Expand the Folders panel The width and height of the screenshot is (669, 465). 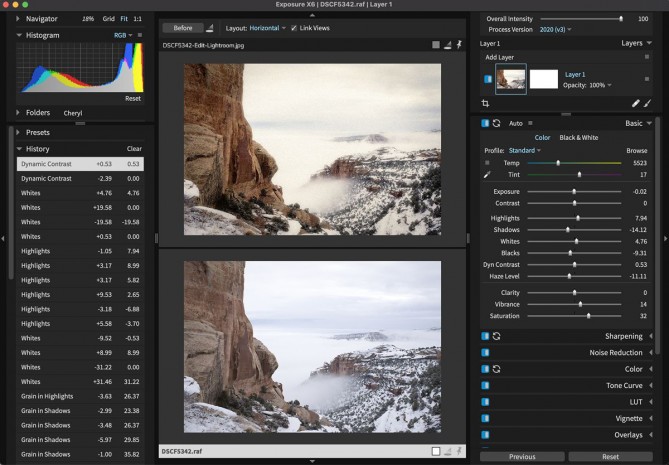(17, 113)
